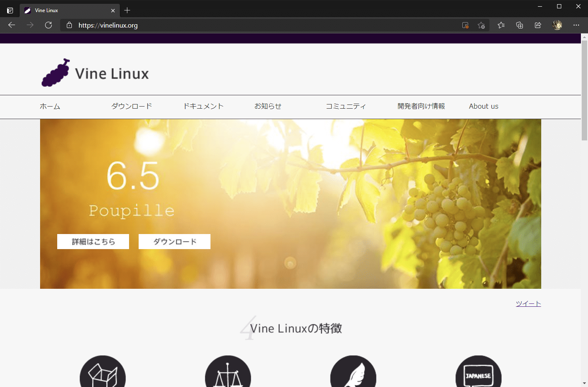This screenshot has width=588, height=387.
Task: Select the Vine Linux browser tab
Action: pos(69,10)
